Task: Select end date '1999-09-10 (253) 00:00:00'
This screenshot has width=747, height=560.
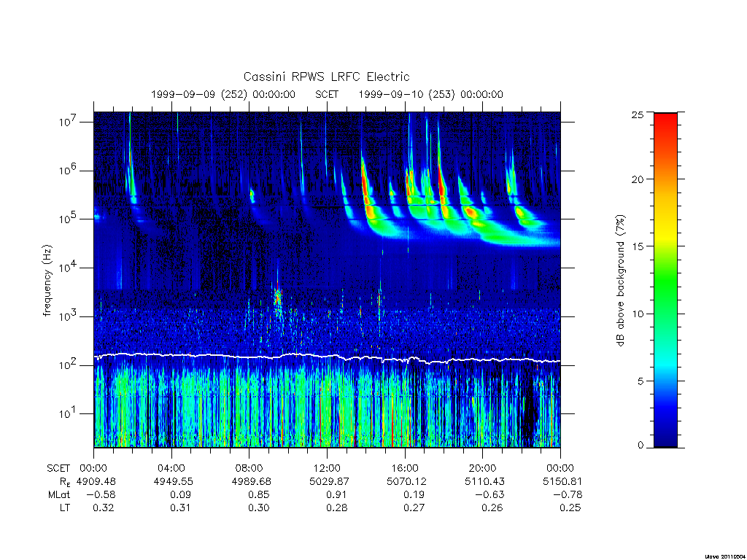Action: [430, 94]
